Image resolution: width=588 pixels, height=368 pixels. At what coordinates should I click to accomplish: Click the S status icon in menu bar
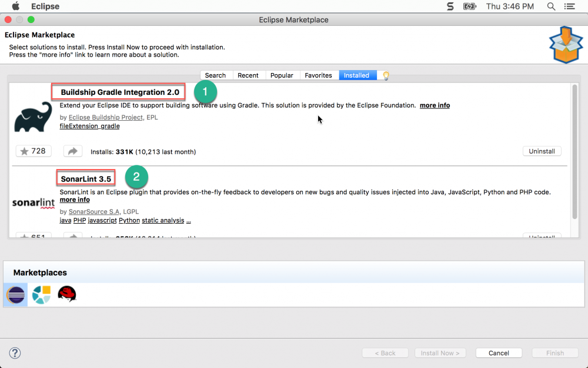pos(450,6)
